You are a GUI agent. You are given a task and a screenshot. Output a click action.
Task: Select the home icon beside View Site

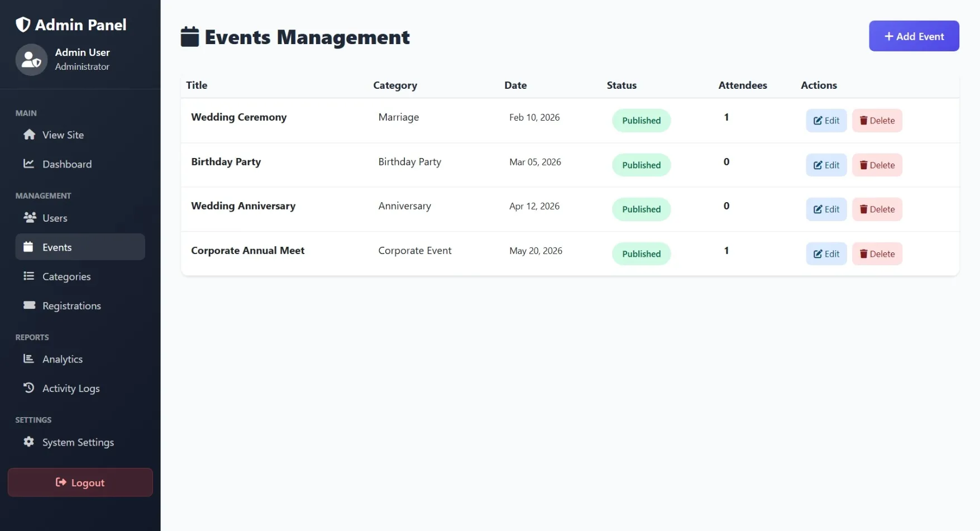click(28, 135)
